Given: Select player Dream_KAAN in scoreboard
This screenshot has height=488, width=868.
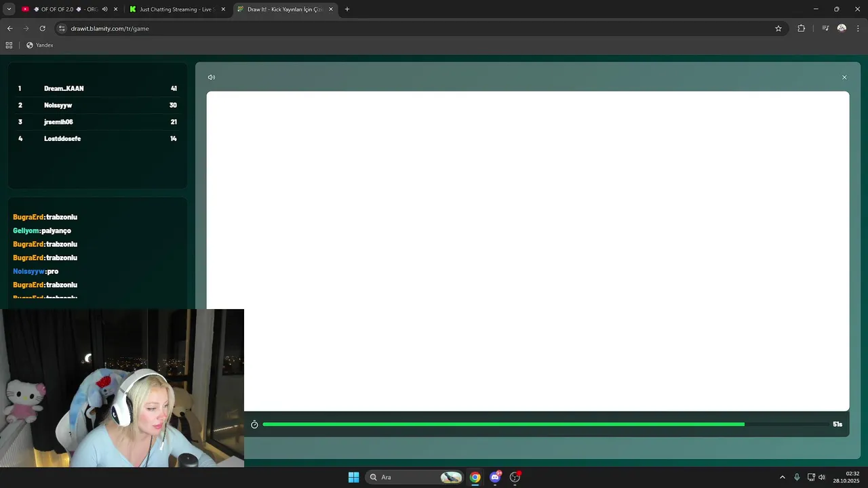Looking at the screenshot, I should coord(64,89).
